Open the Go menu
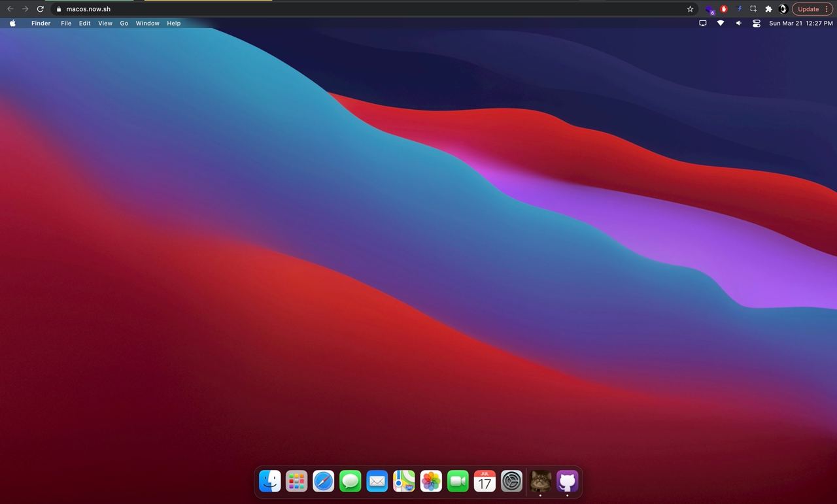 pos(124,23)
